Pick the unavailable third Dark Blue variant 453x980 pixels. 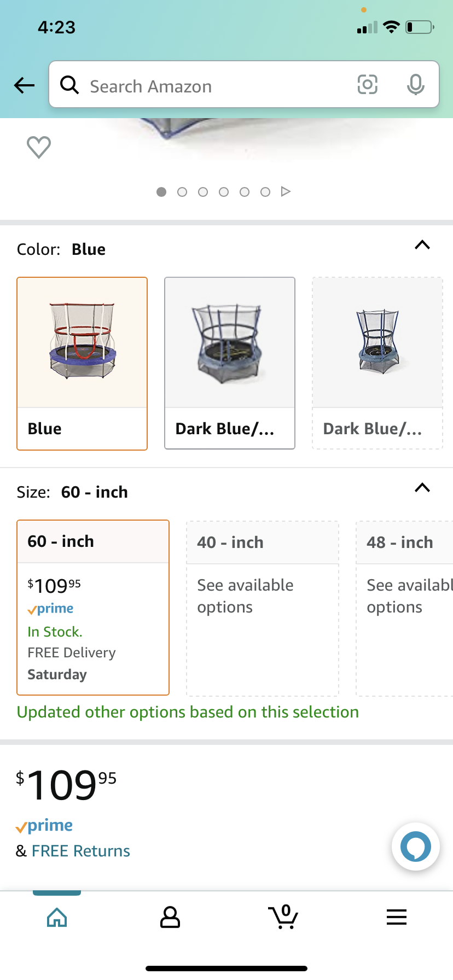coord(377,364)
